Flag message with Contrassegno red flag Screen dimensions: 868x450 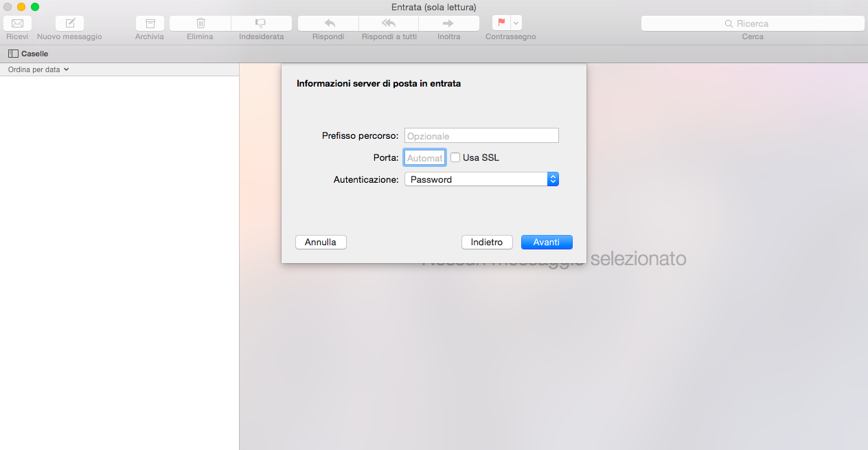tap(501, 23)
